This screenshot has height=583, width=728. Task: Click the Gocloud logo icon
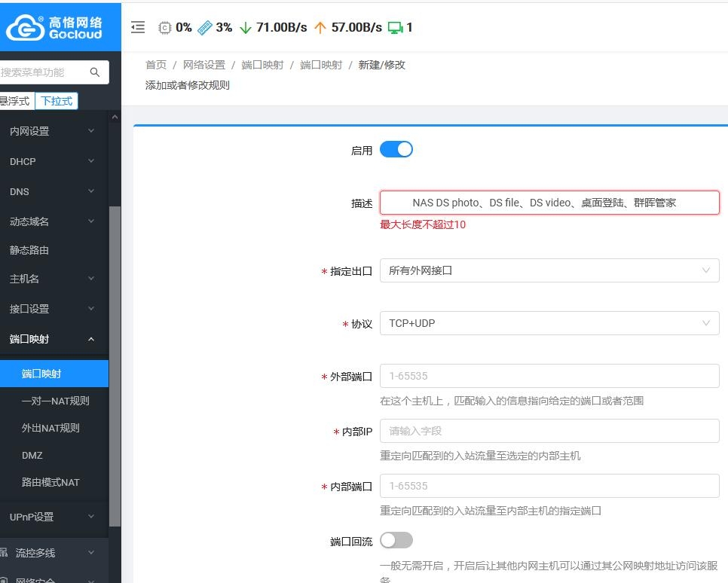pos(25,27)
